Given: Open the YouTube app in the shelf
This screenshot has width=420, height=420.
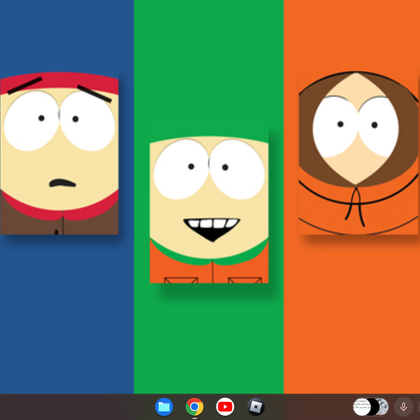Looking at the screenshot, I should [x=225, y=407].
